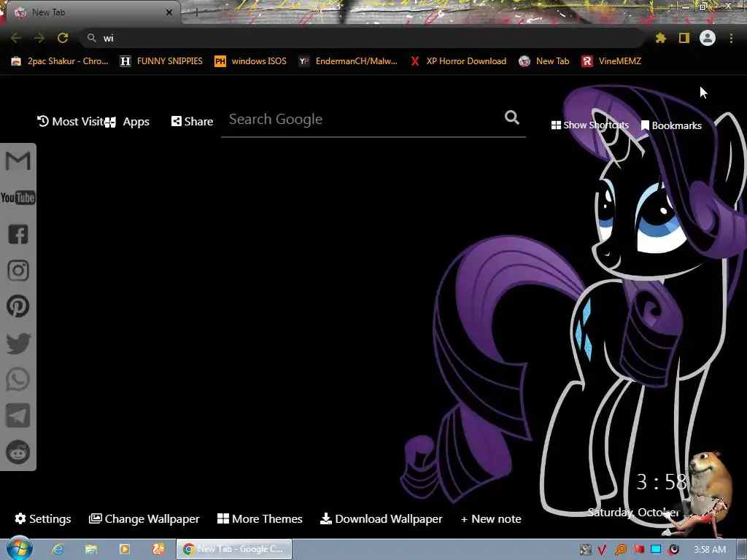Open the new tab Settings

43,518
